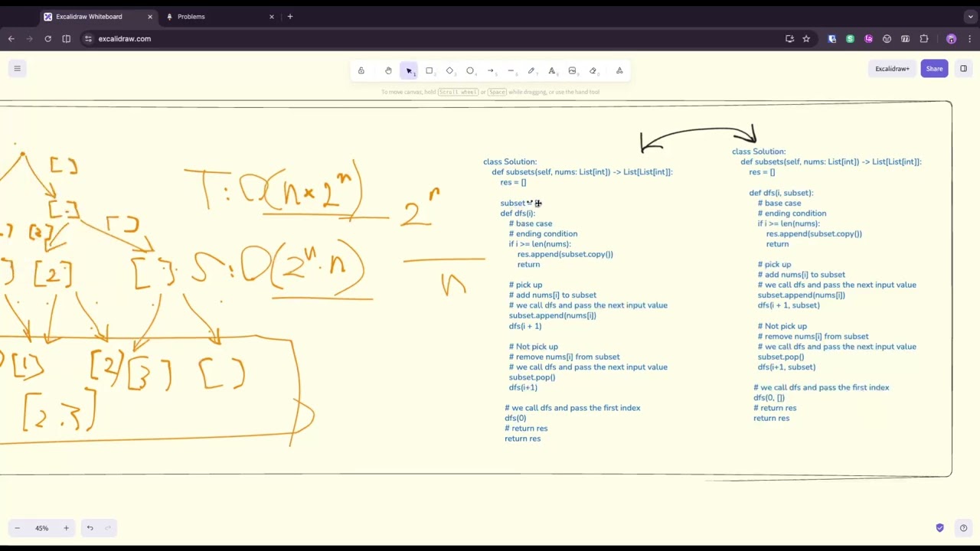Switch to the Problems browser tab
This screenshot has height=551, width=980.
219,16
